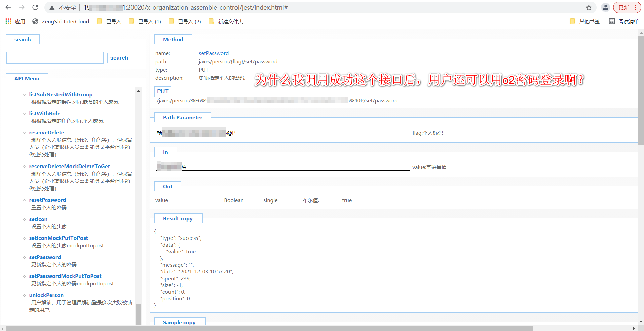
Task: Click the API Menu scrollbar thumb
Action: pos(138,315)
